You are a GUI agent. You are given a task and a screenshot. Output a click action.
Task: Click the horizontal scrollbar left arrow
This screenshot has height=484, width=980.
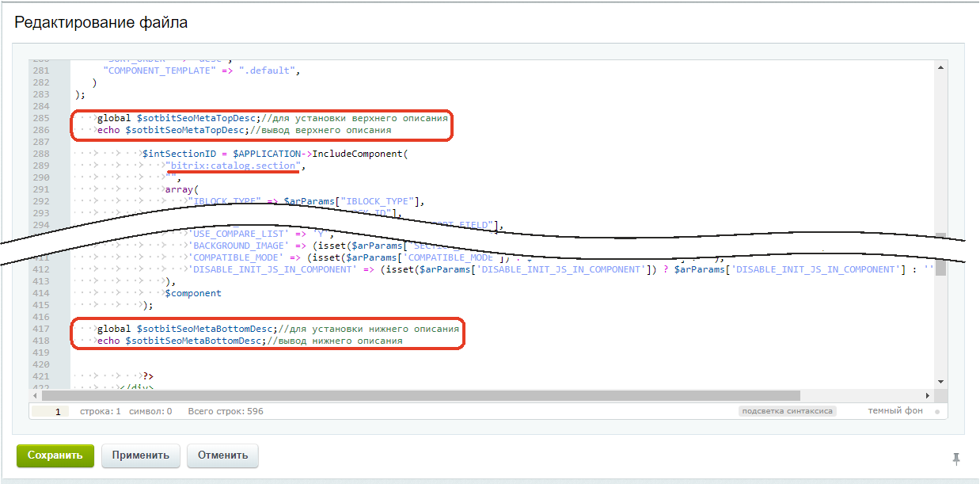click(36, 395)
